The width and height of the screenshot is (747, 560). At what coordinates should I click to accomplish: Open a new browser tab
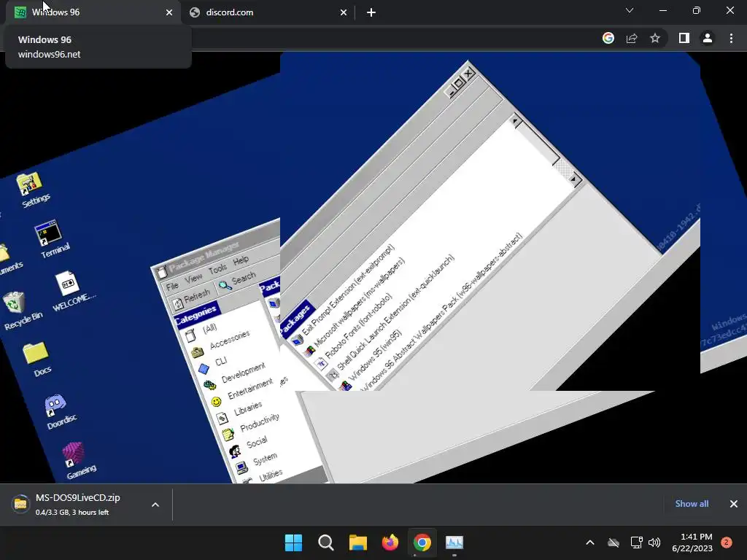click(371, 12)
